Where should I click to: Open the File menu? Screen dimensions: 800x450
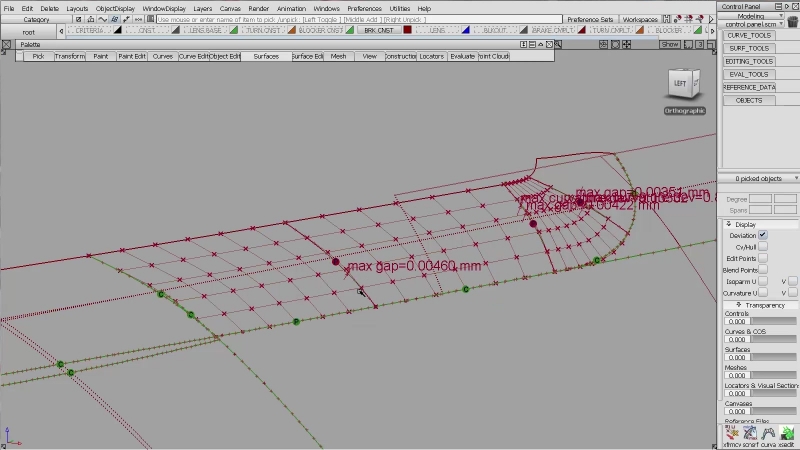pos(9,8)
